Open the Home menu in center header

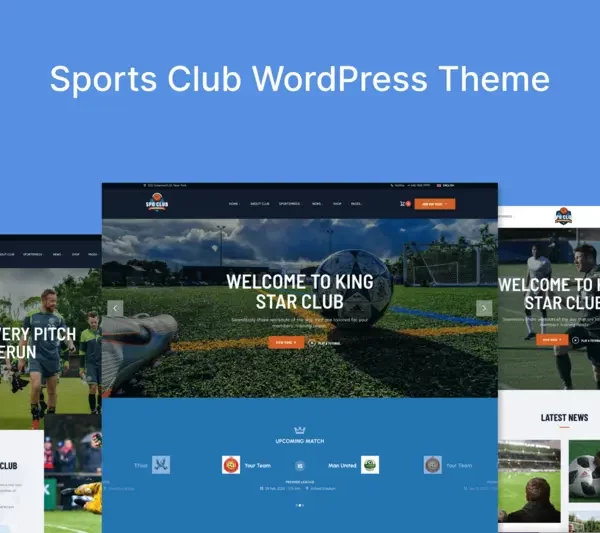234,204
